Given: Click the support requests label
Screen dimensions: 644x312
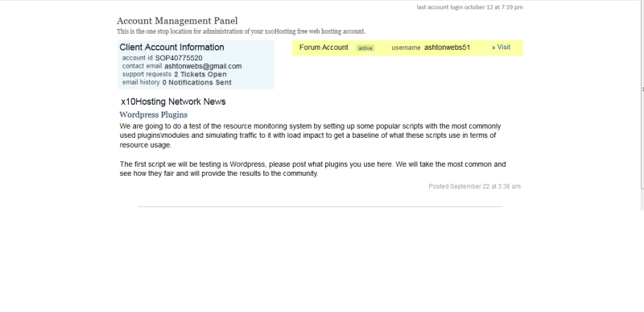Looking at the screenshot, I should pyautogui.click(x=147, y=74).
